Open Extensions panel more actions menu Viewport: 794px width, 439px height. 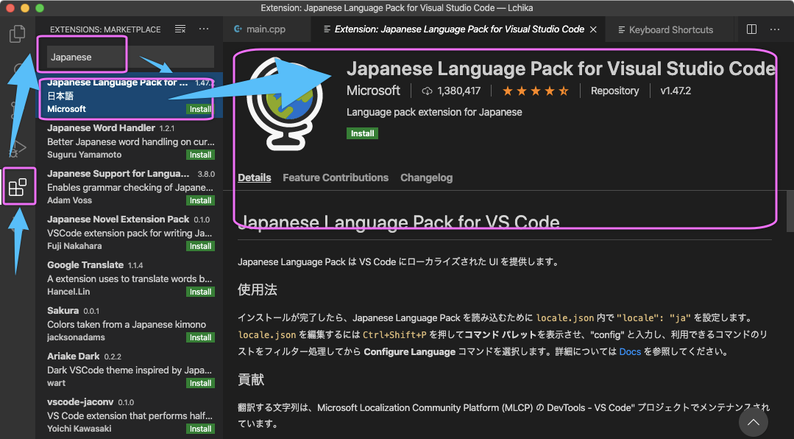[204, 30]
